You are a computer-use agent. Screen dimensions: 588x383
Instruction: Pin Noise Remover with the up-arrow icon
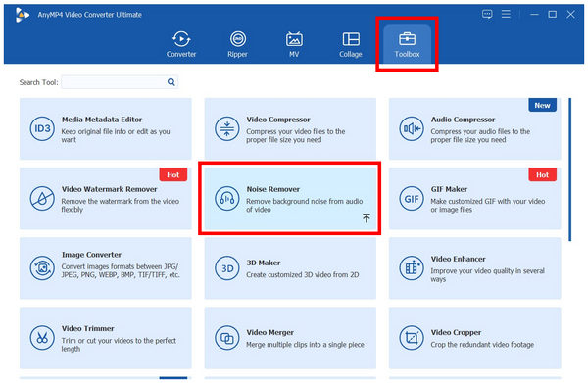click(x=366, y=218)
